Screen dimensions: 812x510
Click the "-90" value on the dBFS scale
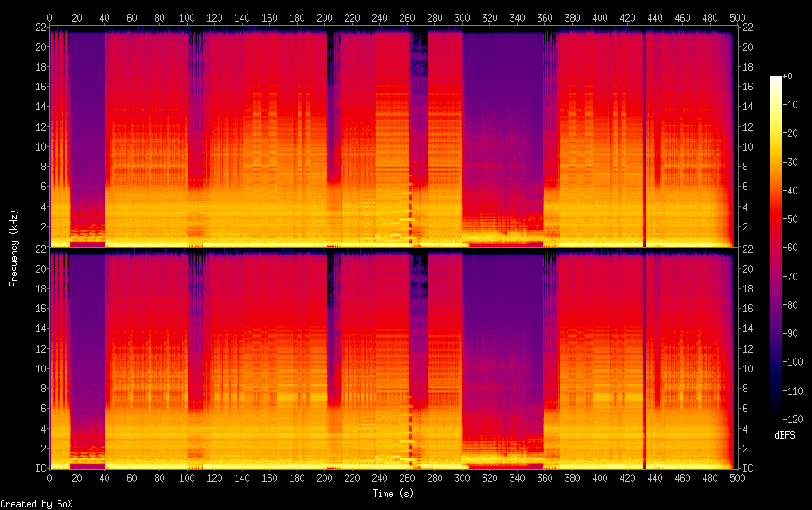(x=790, y=334)
